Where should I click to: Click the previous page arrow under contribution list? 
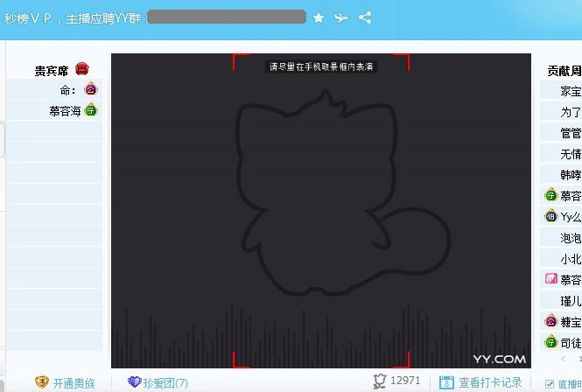pos(564,359)
